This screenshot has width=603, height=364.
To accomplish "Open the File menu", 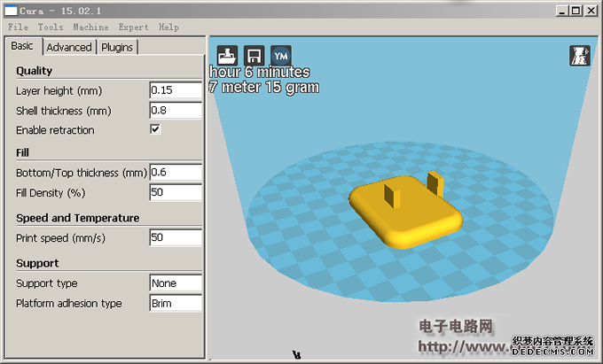I will (18, 27).
